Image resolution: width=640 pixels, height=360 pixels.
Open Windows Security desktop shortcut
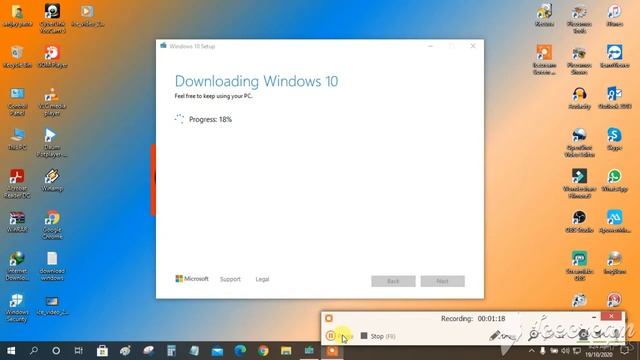[17, 307]
